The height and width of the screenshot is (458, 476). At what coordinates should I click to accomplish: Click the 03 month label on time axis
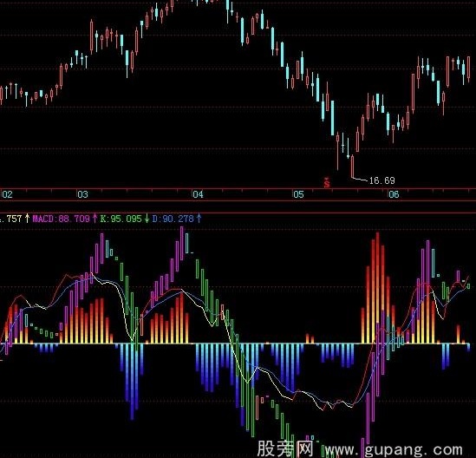(x=82, y=194)
